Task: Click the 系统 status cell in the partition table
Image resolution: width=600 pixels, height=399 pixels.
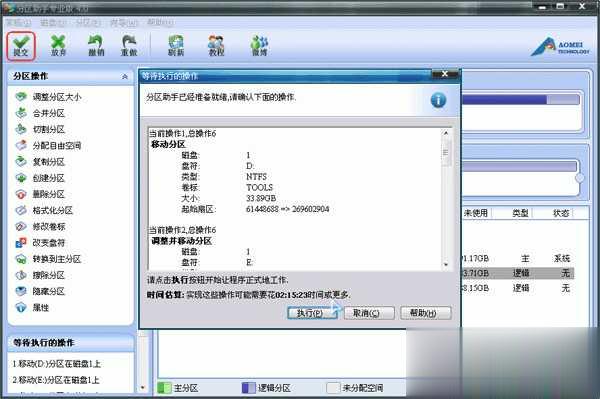Action: tap(562, 259)
